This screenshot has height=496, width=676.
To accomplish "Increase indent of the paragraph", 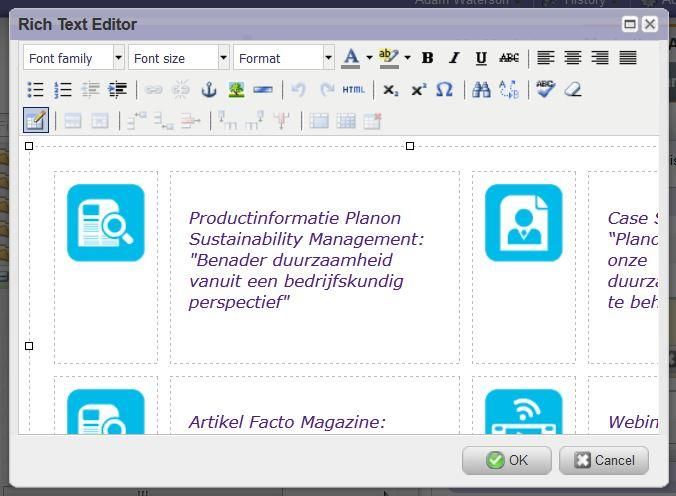I will (x=117, y=90).
